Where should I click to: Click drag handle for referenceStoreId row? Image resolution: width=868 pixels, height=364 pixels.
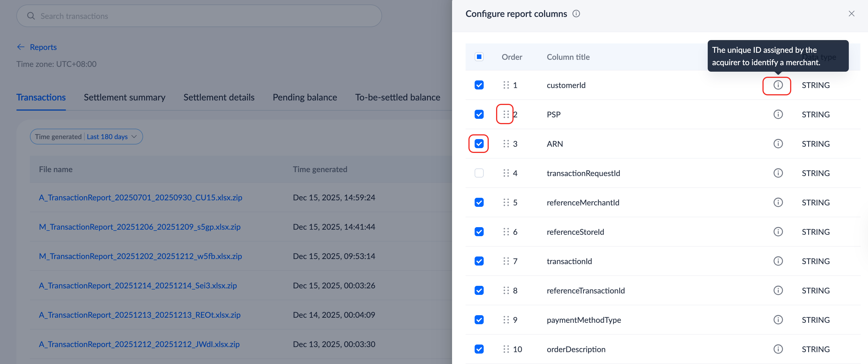(x=506, y=232)
